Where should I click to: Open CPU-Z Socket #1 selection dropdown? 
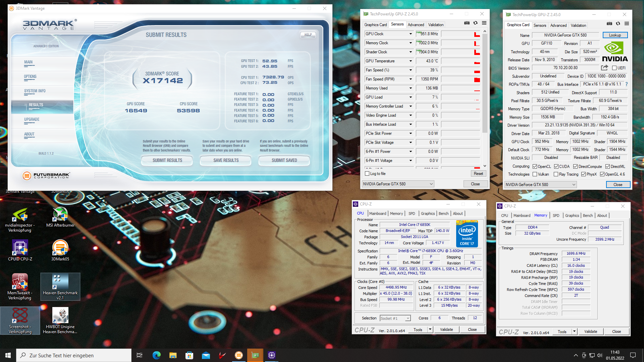click(x=395, y=318)
